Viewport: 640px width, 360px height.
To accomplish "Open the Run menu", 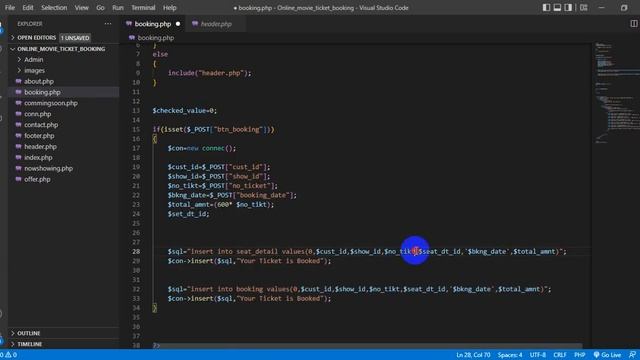I will (x=118, y=8).
